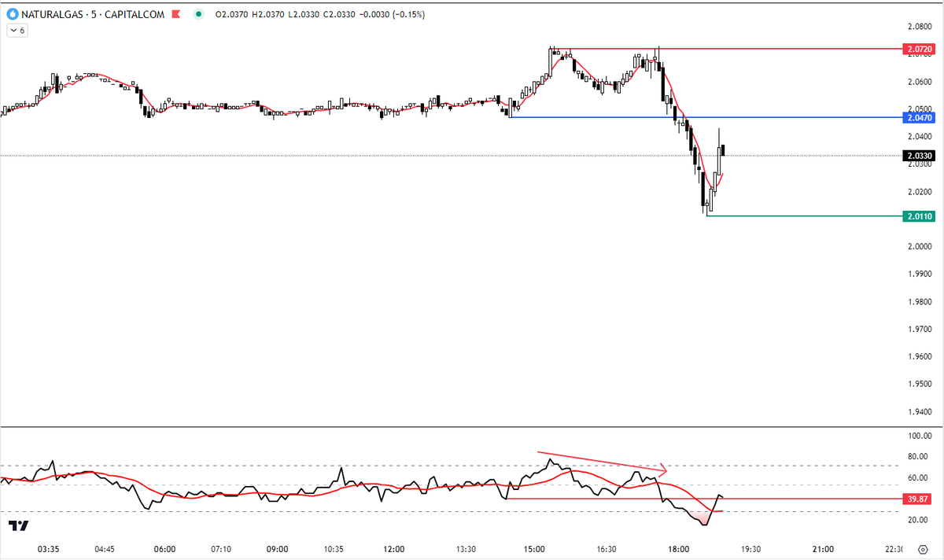Click the 2.0600 price axis label
The width and height of the screenshot is (944, 560).
click(920, 82)
